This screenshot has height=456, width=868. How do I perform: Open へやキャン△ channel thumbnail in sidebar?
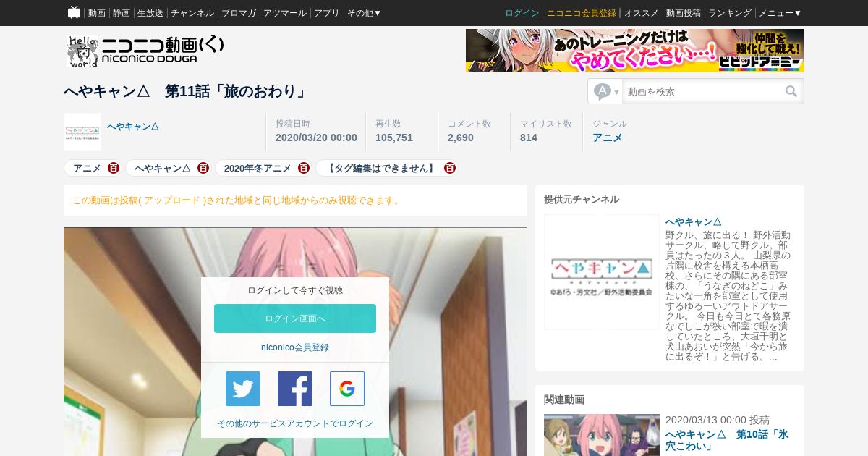(602, 272)
